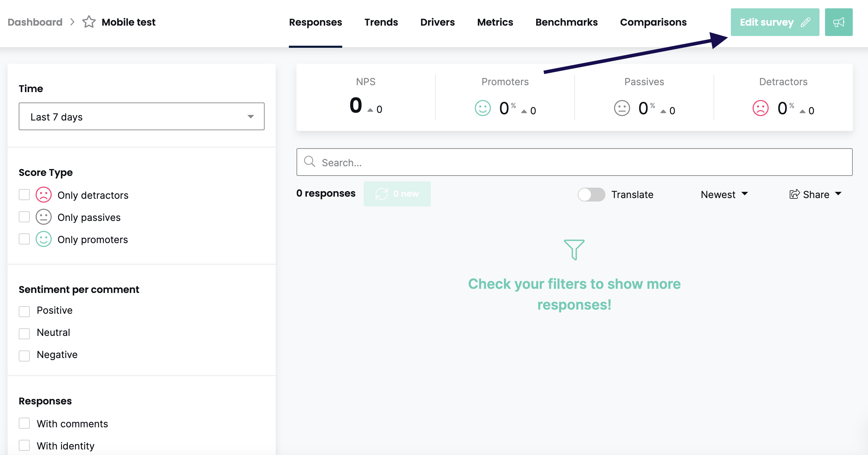
Task: Open the Share dropdown arrow
Action: pyautogui.click(x=838, y=194)
